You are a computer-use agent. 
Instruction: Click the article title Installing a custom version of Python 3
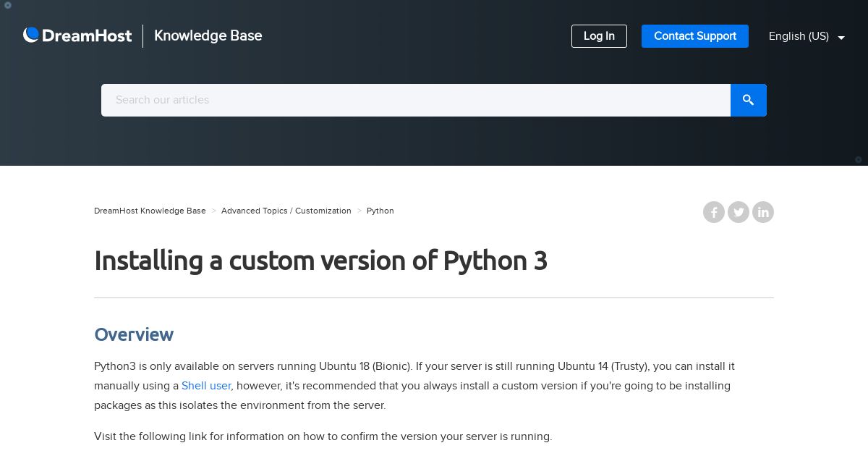point(320,261)
